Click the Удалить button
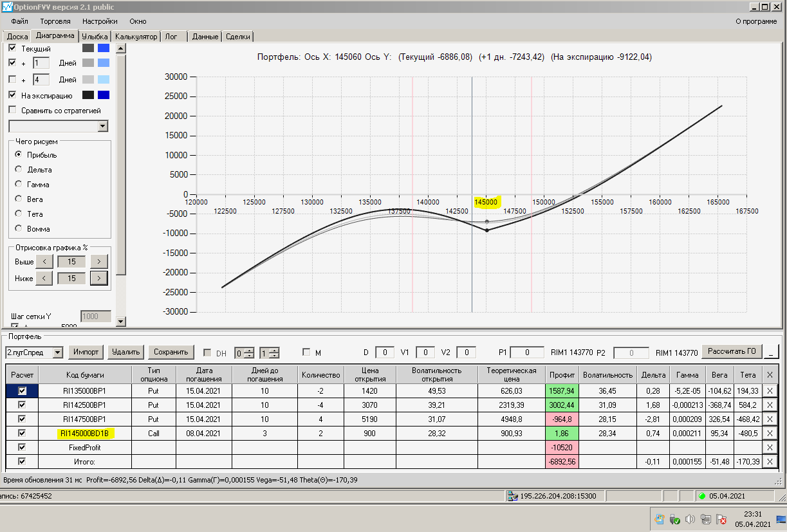787x532 pixels. pyautogui.click(x=125, y=352)
